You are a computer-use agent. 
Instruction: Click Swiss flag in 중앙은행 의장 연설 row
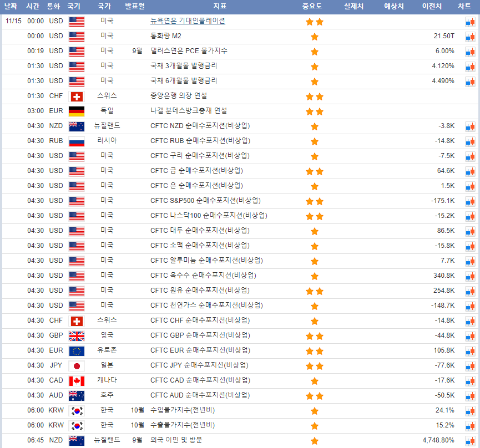tap(77, 96)
